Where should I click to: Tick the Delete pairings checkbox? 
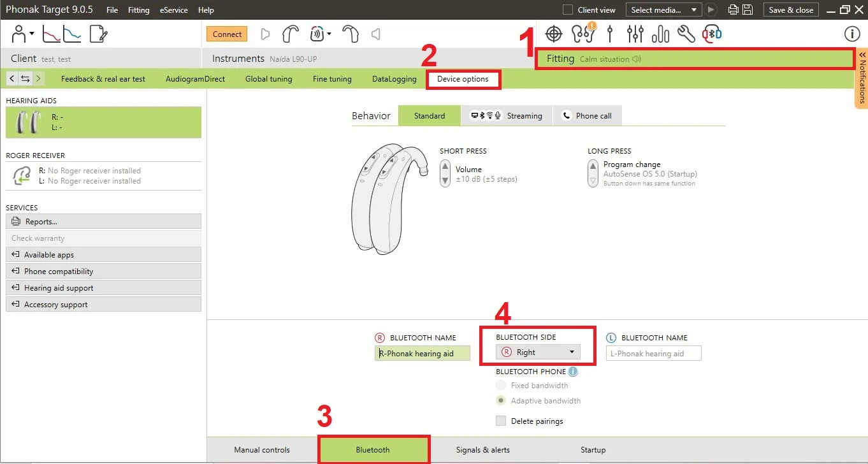(501, 421)
